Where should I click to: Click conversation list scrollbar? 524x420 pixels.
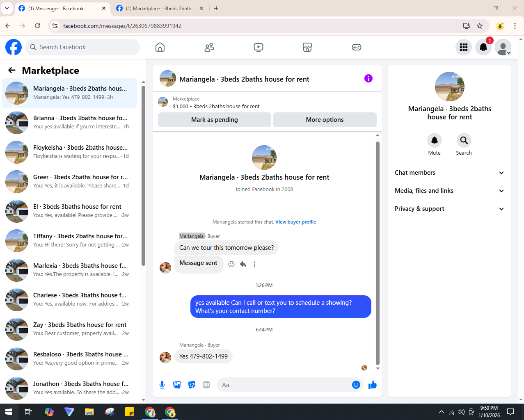click(143, 176)
